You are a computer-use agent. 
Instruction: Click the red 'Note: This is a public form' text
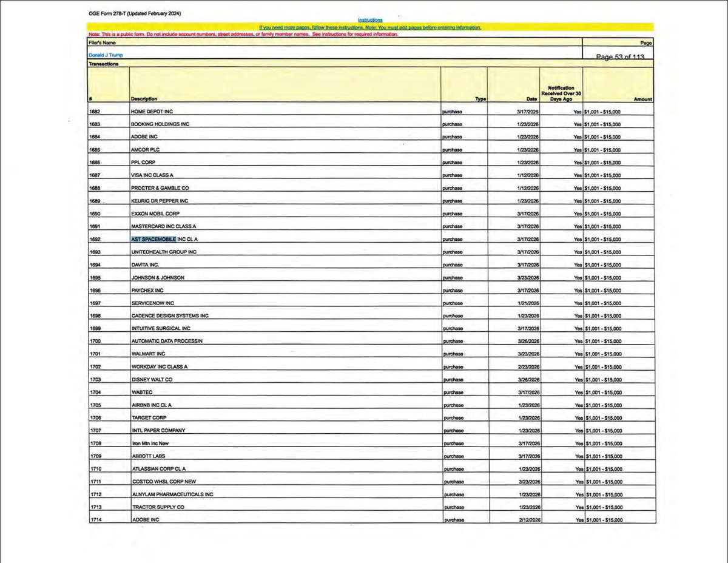tap(243, 35)
